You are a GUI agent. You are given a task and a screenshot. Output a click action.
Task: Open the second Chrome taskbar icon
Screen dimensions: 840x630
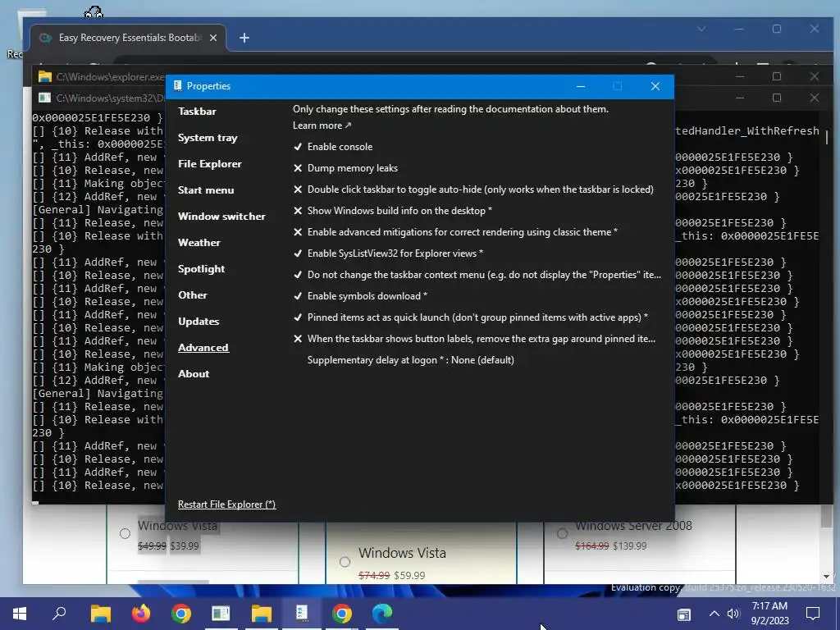pyautogui.click(x=342, y=614)
